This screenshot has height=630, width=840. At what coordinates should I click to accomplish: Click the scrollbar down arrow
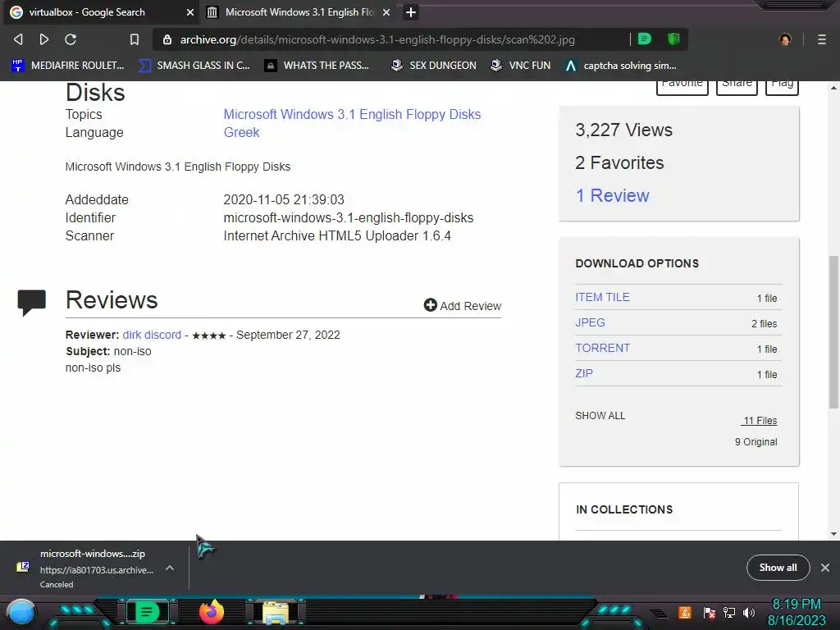pos(833,533)
